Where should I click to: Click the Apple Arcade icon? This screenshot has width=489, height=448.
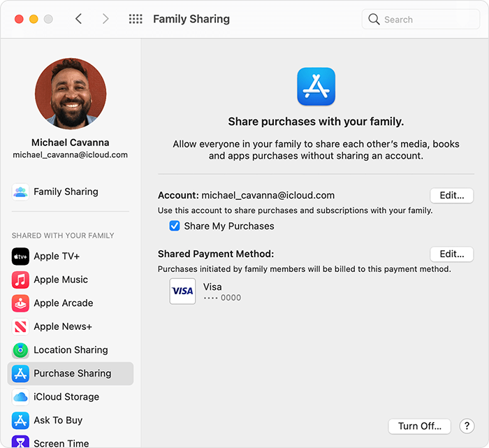20,303
